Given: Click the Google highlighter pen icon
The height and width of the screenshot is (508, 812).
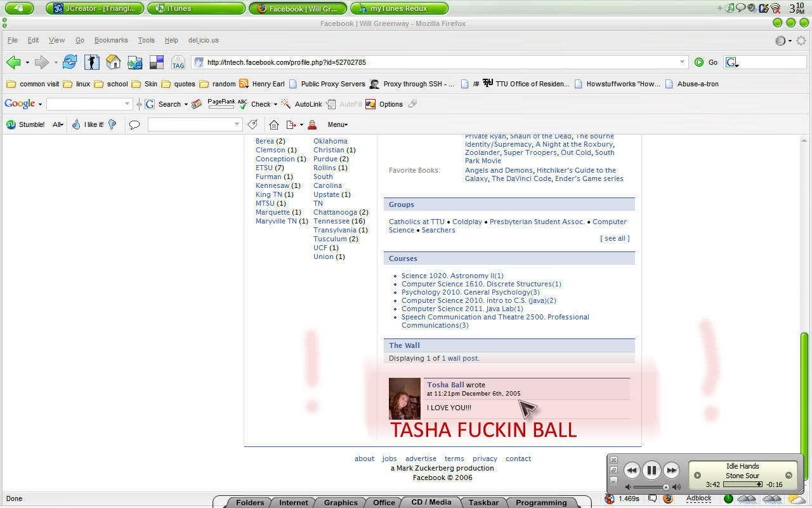Looking at the screenshot, I should (x=412, y=104).
